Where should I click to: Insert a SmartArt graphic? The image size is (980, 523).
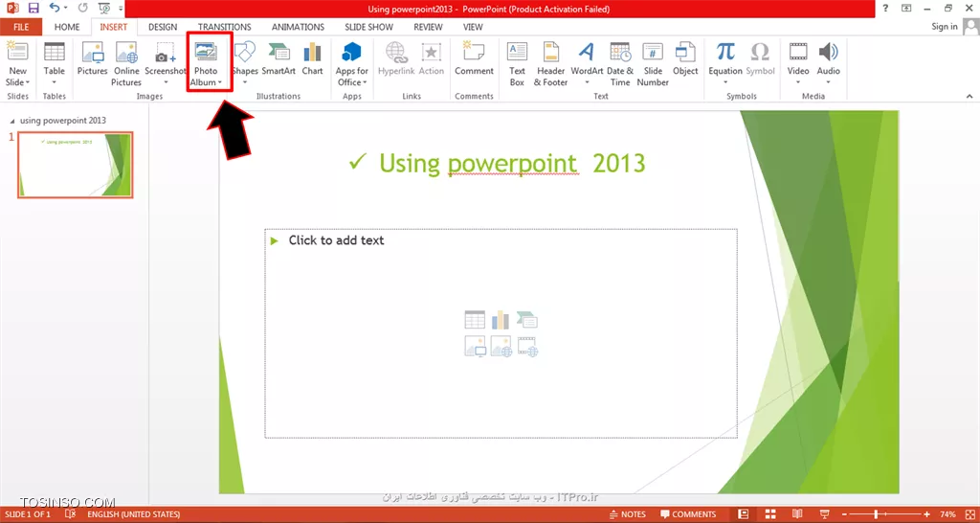click(x=278, y=59)
